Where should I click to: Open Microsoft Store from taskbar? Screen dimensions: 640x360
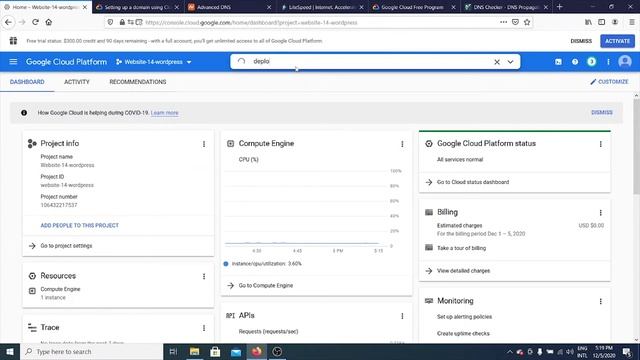click(x=215, y=351)
